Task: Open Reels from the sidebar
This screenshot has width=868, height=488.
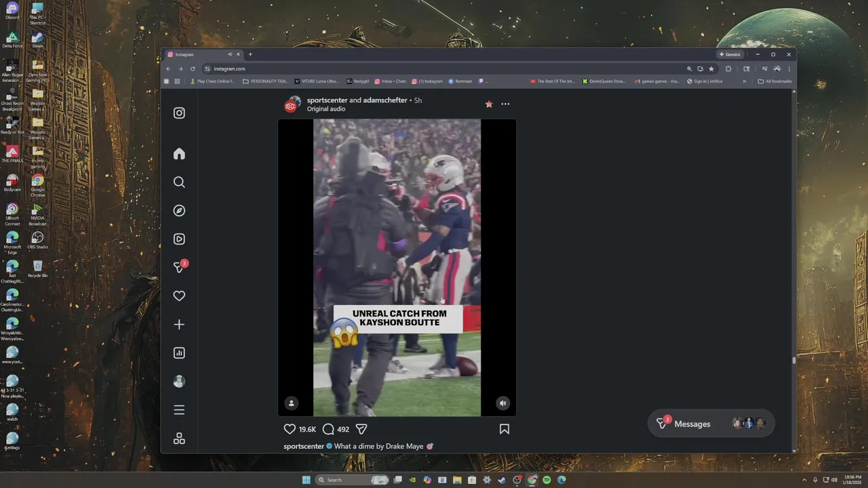Action: click(179, 239)
